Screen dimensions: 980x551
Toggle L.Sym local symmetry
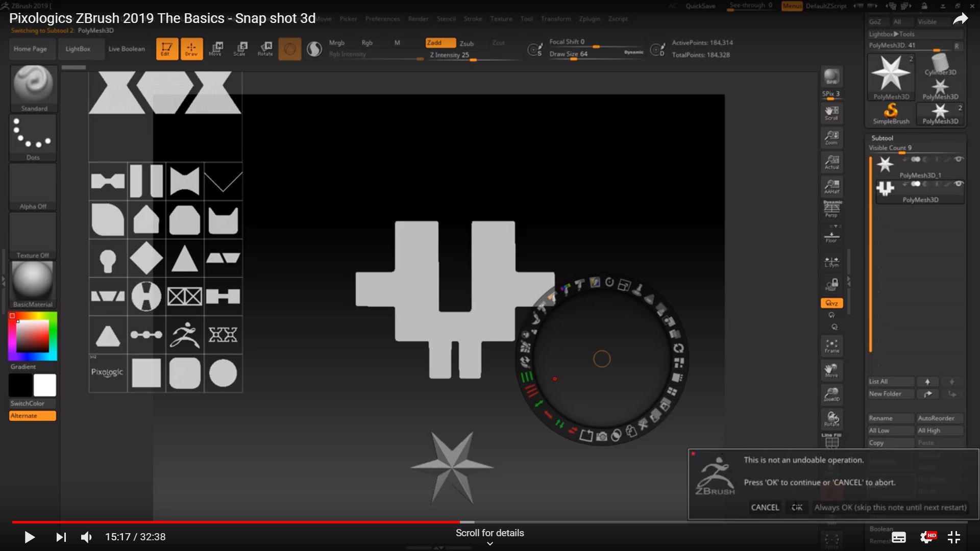(x=832, y=262)
